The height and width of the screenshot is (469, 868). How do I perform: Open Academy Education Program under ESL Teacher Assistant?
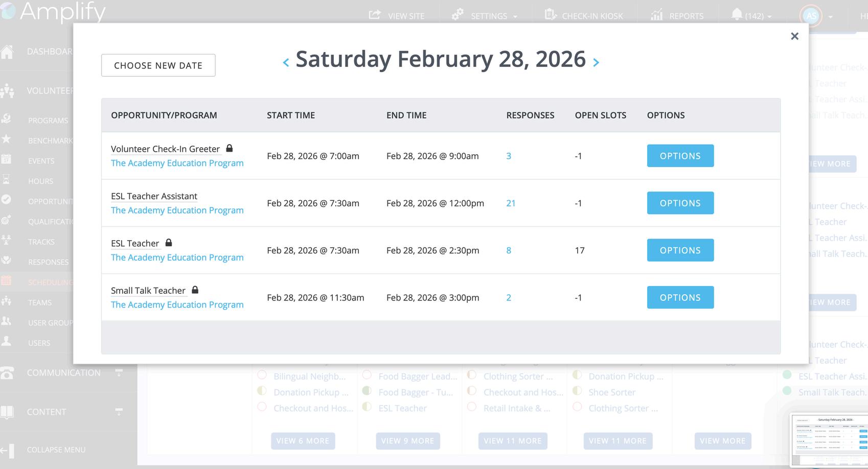click(x=177, y=210)
